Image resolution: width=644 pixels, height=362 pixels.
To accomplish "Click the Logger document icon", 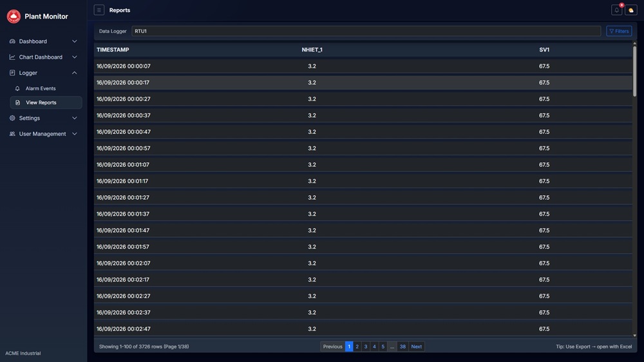I will tap(12, 73).
